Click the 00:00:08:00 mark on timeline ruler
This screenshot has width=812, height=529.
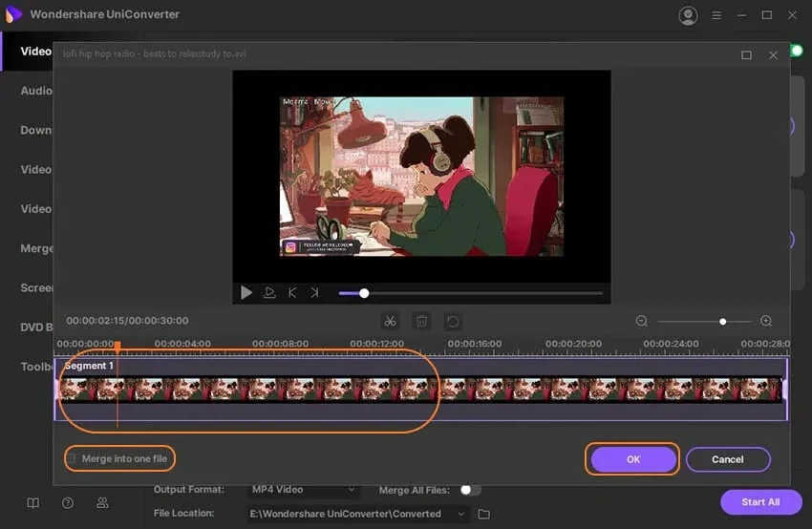point(280,344)
